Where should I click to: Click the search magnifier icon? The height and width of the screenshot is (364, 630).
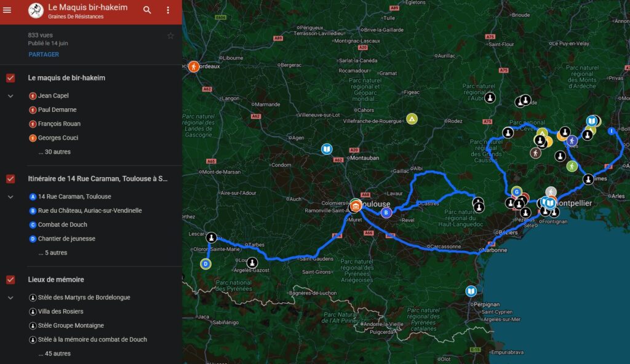point(147,10)
